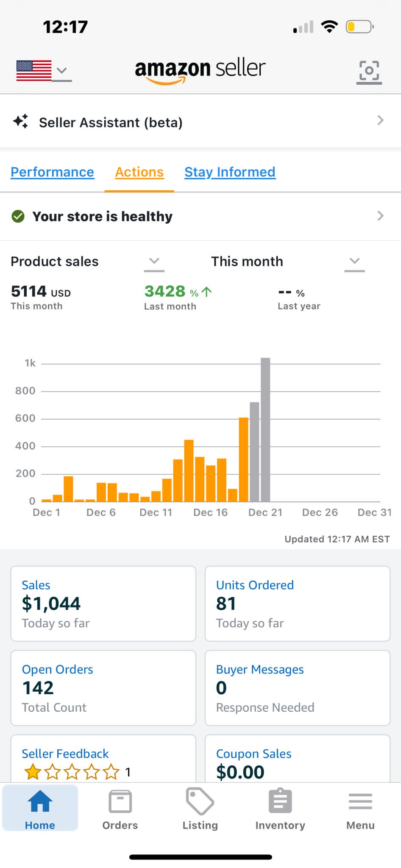Viewport: 401px width, 868px height.
Task: Tap Updated 12:17 AM EST timestamp
Action: [337, 539]
